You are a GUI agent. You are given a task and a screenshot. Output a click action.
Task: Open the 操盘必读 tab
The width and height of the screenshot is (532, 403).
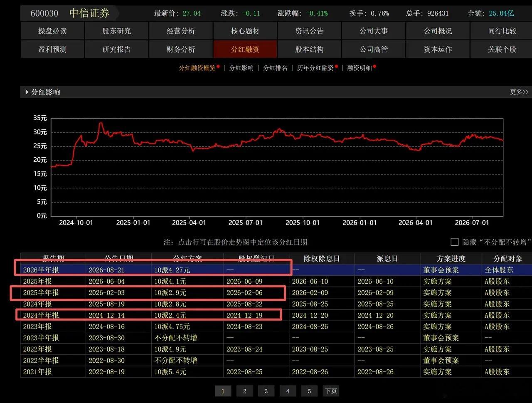[x=52, y=31]
